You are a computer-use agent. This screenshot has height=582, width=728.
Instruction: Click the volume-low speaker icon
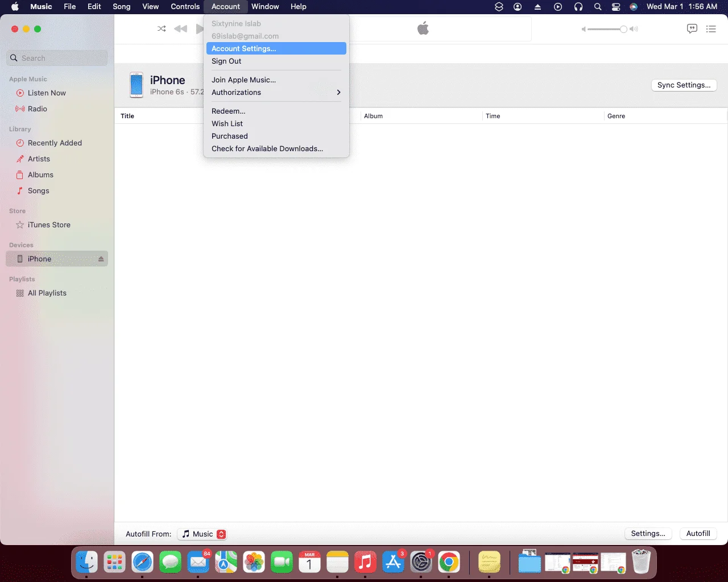tap(584, 29)
